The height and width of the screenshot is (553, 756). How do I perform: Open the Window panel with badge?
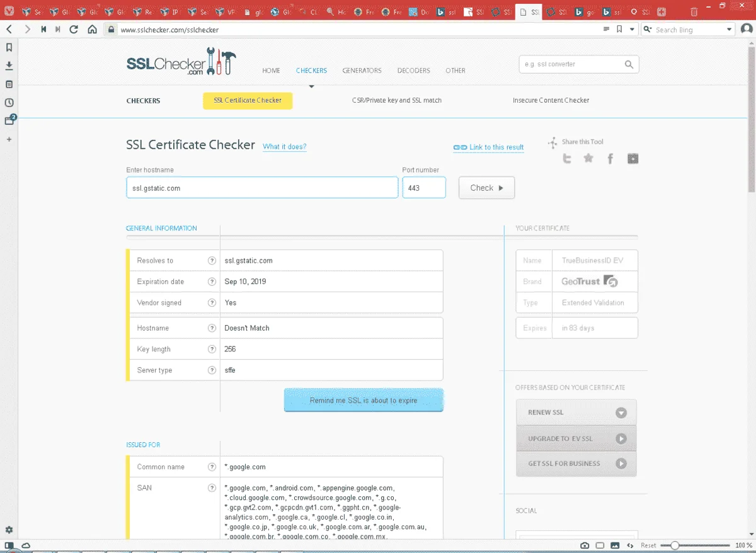[x=9, y=120]
